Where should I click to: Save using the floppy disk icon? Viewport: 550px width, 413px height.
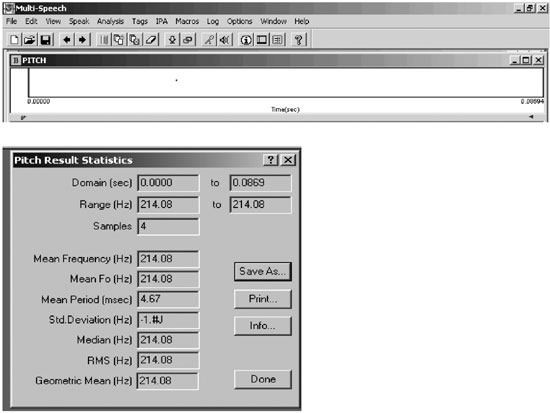(46, 39)
